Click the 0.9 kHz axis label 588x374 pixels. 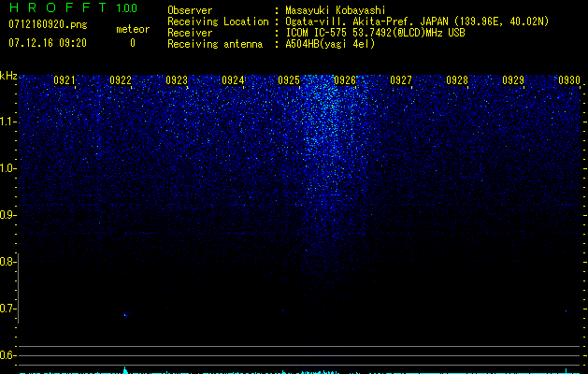tap(7, 215)
